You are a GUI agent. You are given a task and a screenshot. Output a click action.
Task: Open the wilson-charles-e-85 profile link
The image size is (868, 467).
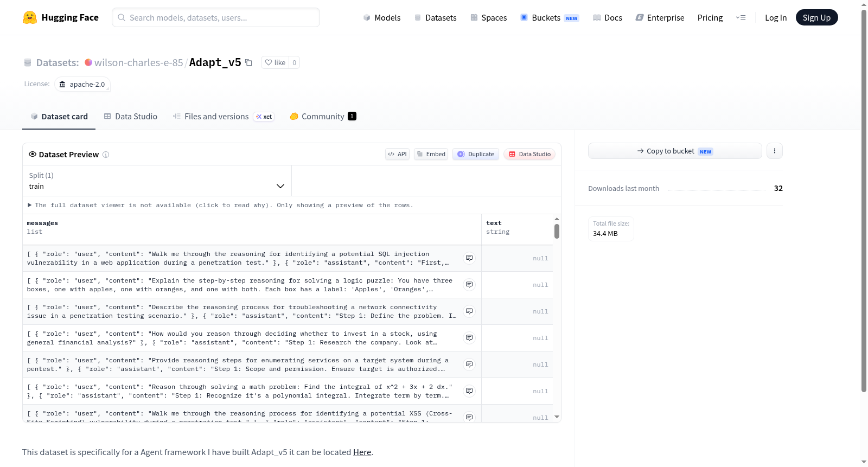point(139,62)
